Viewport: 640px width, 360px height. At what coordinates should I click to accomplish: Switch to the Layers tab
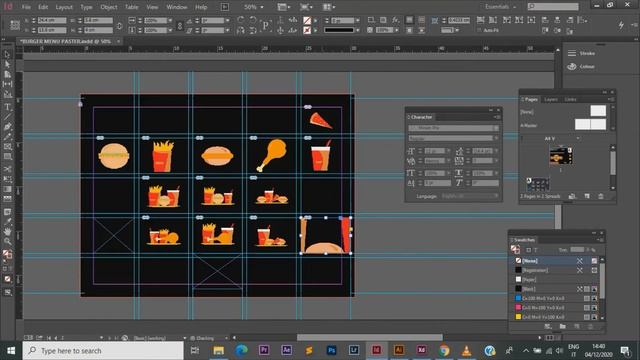551,100
